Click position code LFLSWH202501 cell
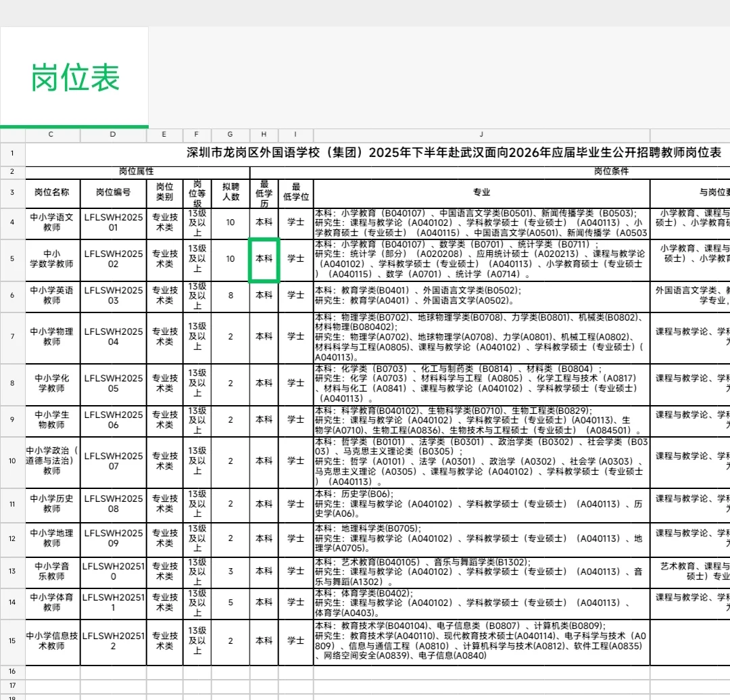The image size is (730, 700). pyautogui.click(x=113, y=223)
